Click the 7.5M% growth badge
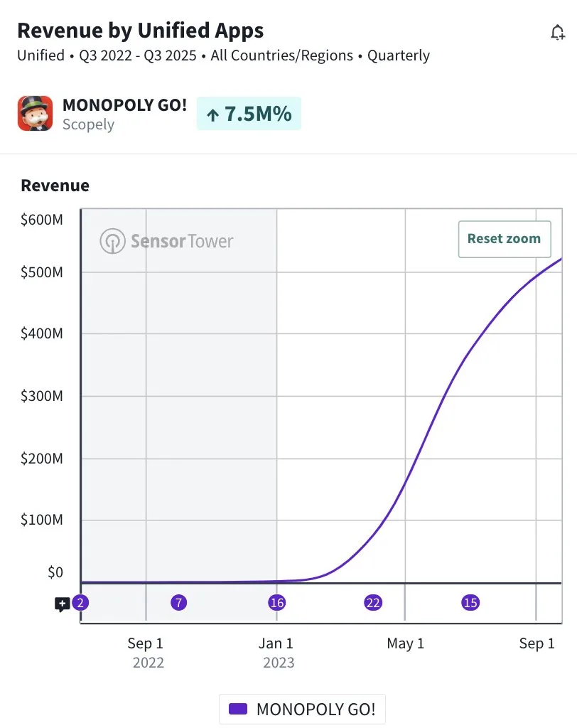 pyautogui.click(x=249, y=114)
